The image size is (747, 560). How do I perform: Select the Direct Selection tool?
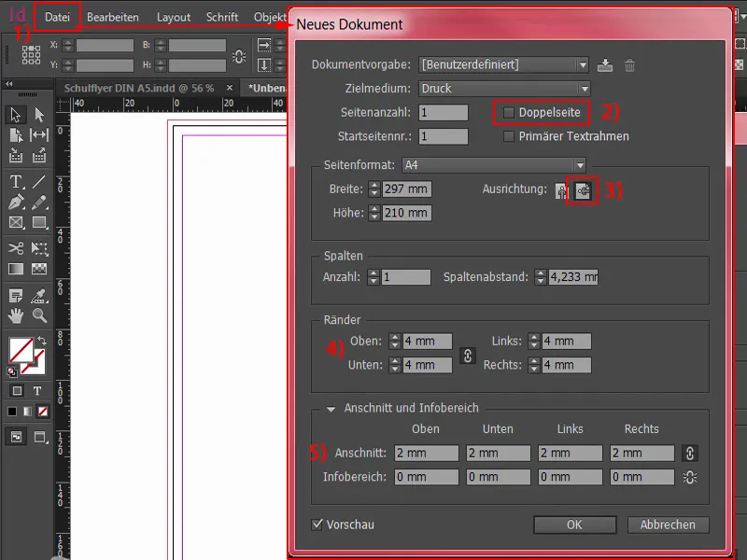39,115
